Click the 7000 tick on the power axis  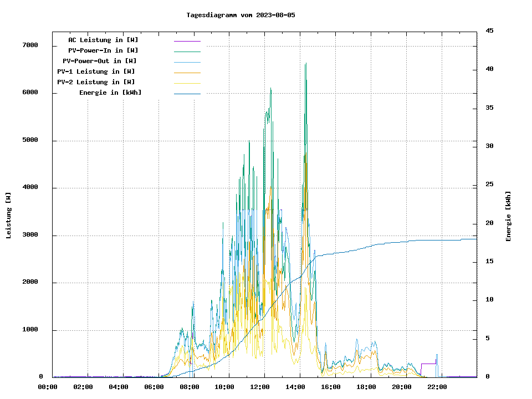click(x=30, y=45)
